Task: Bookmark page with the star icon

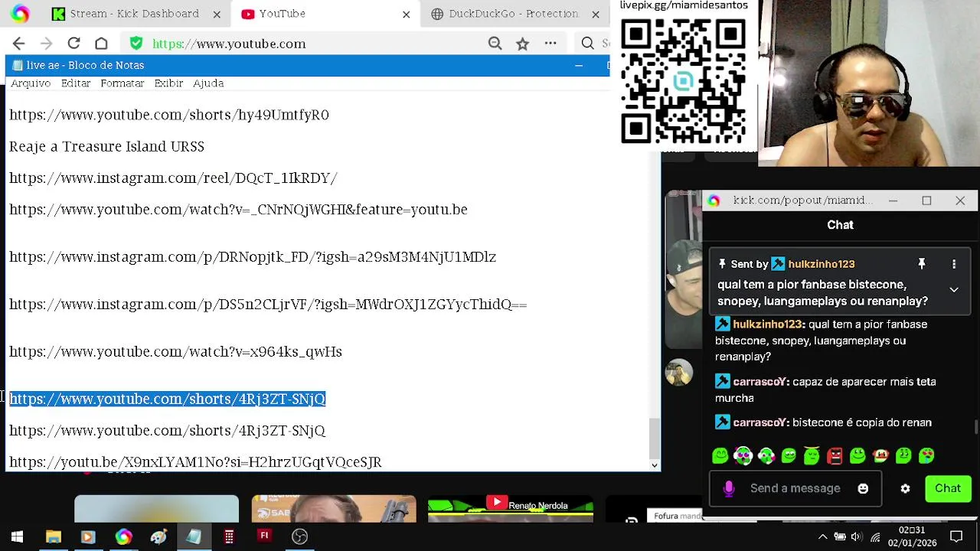Action: click(x=522, y=44)
